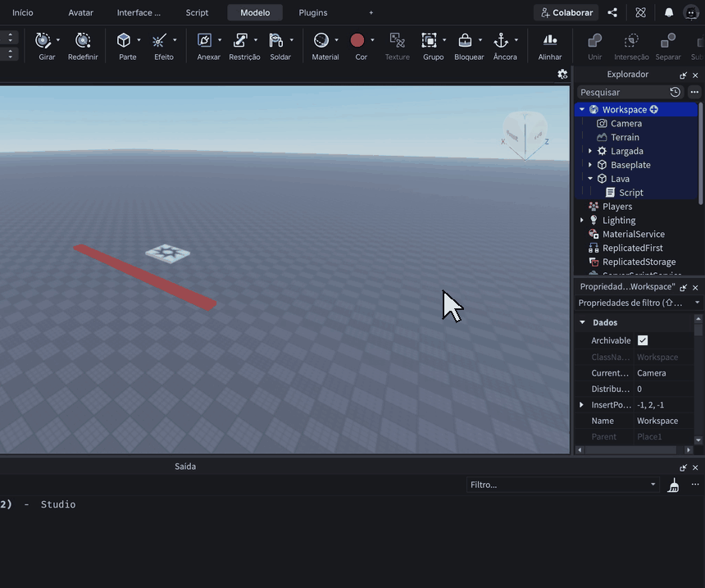Select the Script item under Lava
The image size is (705, 588).
click(631, 193)
